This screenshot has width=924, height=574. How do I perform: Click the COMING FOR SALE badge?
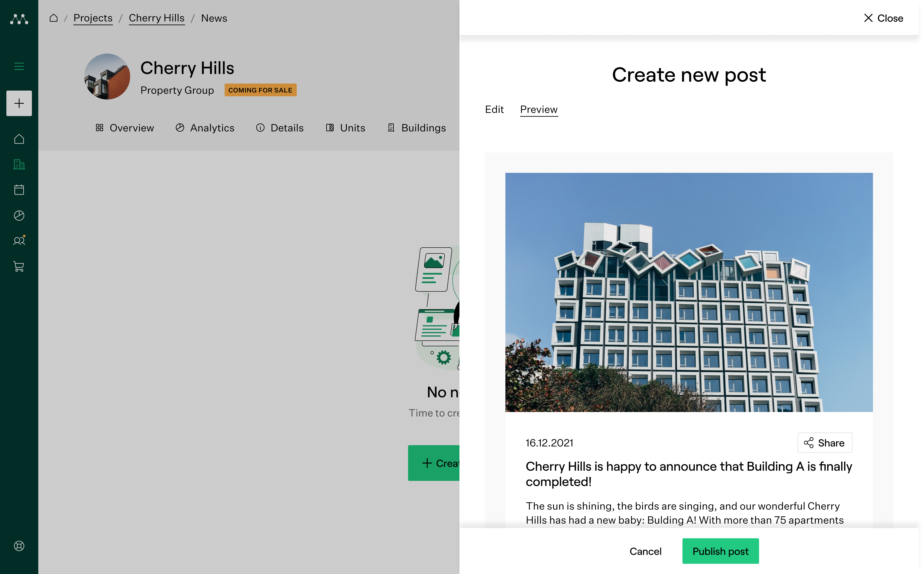tap(261, 90)
